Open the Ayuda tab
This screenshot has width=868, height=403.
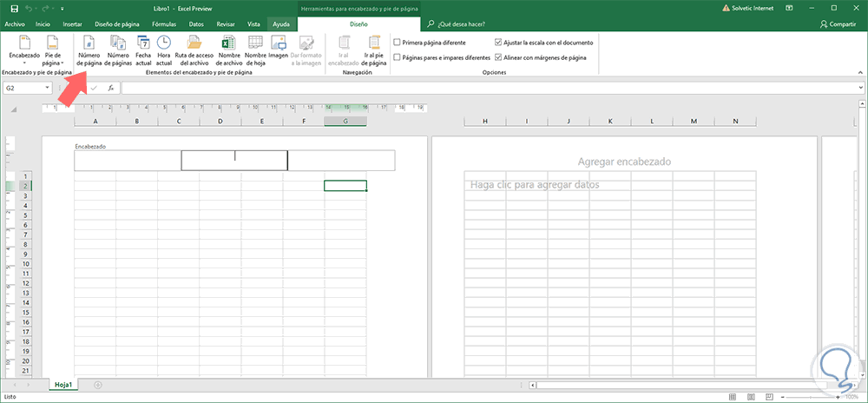click(x=281, y=24)
